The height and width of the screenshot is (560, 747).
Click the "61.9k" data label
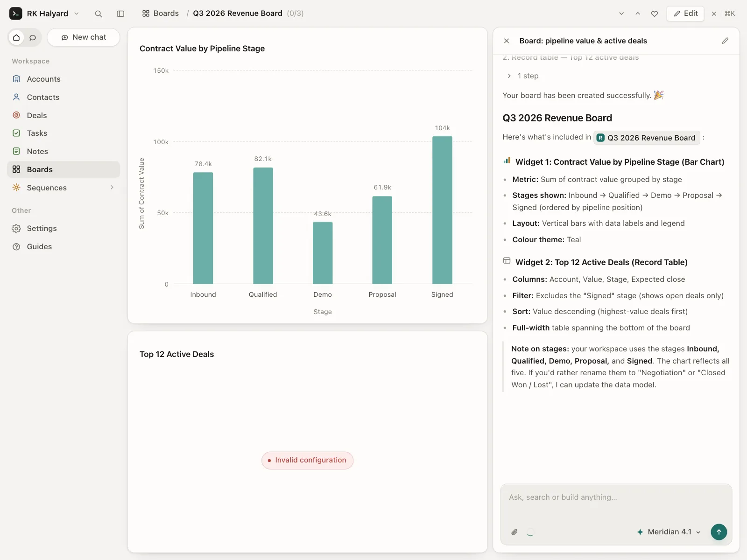click(382, 187)
